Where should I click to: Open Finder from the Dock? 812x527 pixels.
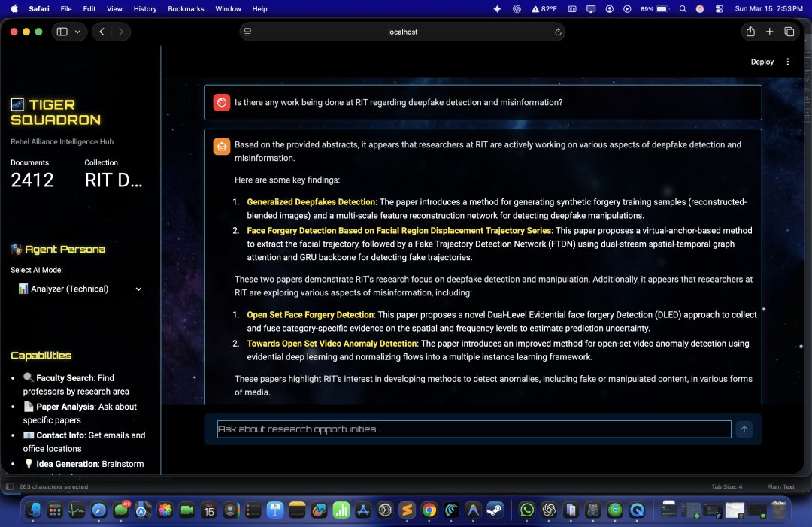click(x=32, y=510)
